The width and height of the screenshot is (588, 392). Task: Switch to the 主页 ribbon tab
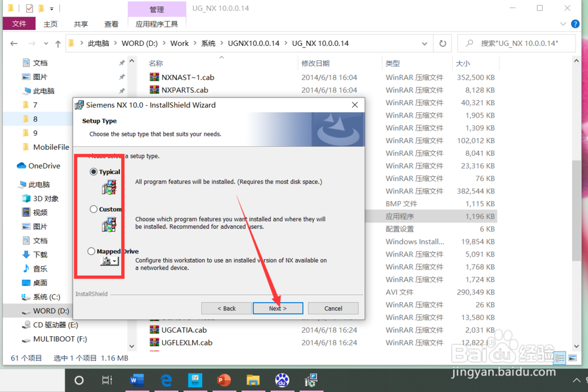(x=51, y=24)
